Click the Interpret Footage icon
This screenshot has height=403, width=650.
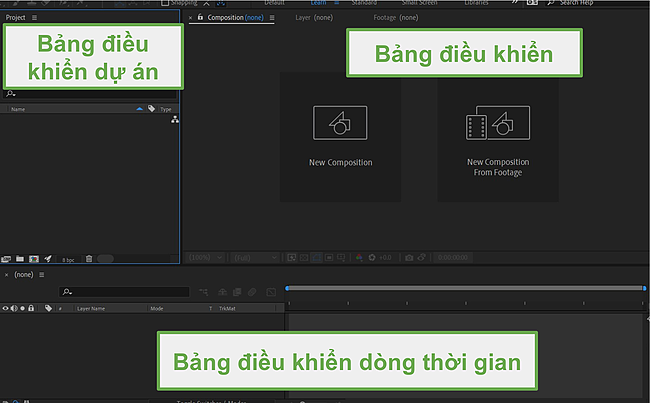coord(6,259)
